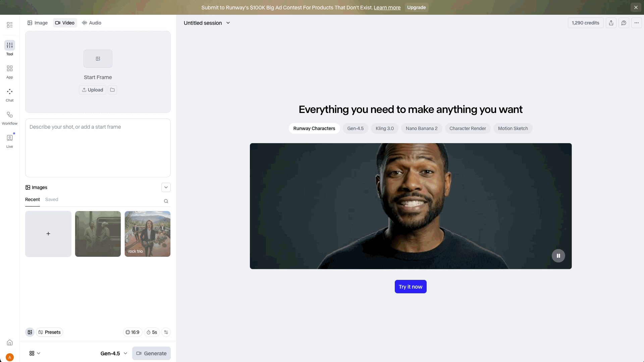
Task: Open advanced settings sliders icon
Action: [166, 332]
